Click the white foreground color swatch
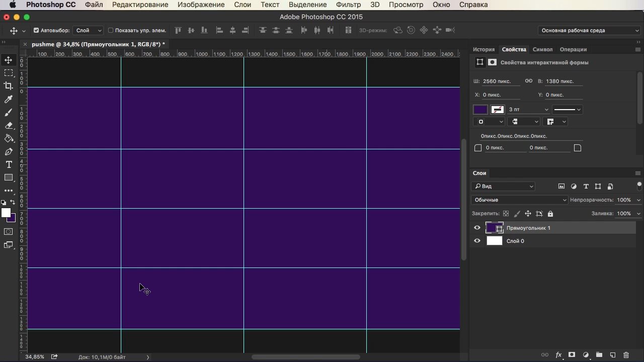 [6, 213]
